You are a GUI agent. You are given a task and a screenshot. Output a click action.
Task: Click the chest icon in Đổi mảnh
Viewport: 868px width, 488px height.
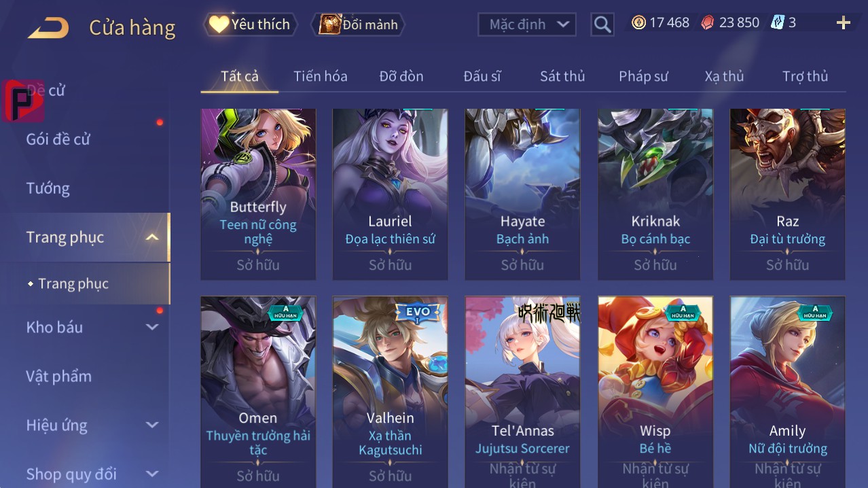330,24
